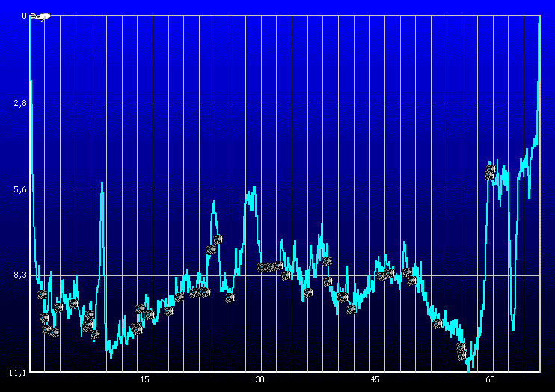The height and width of the screenshot is (392, 555).
Task: Select camera marker just below the minute-24 peak marker
Action: pyautogui.click(x=212, y=251)
